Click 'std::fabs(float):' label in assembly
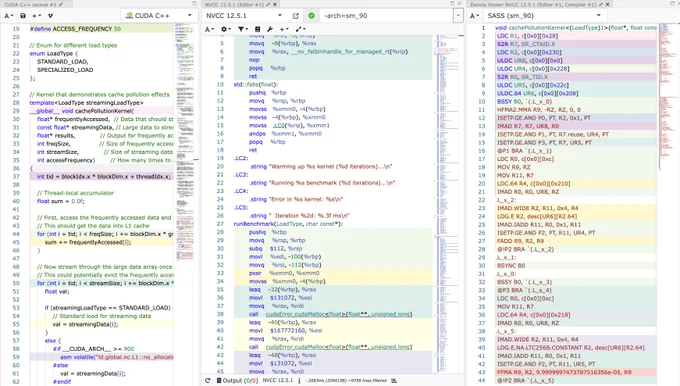This screenshot has height=386, width=680. tap(256, 85)
